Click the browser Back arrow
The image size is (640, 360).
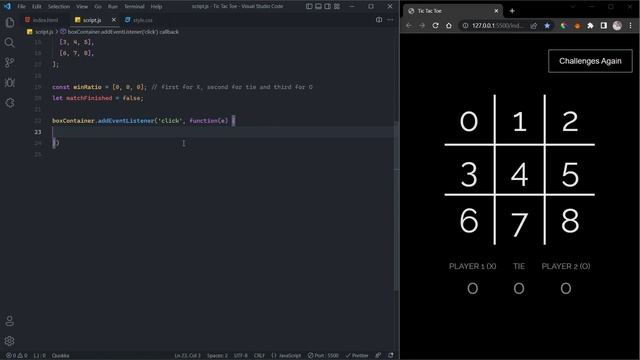tap(409, 25)
